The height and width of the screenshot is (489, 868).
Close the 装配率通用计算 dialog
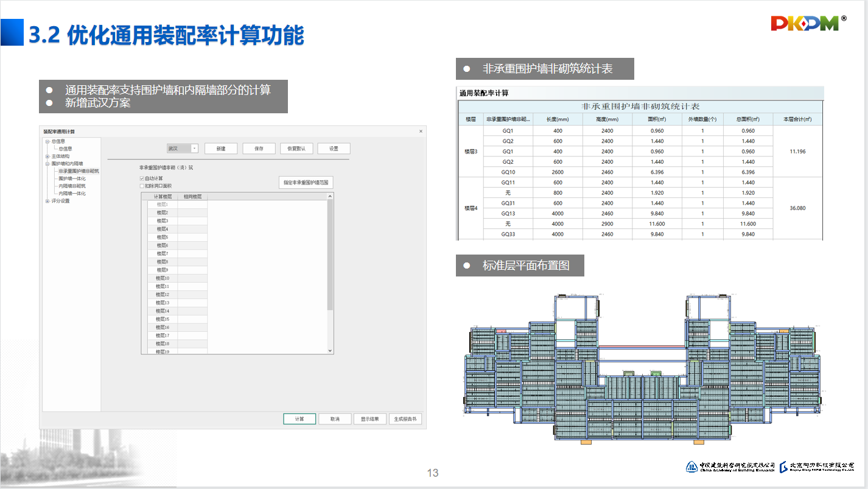421,132
